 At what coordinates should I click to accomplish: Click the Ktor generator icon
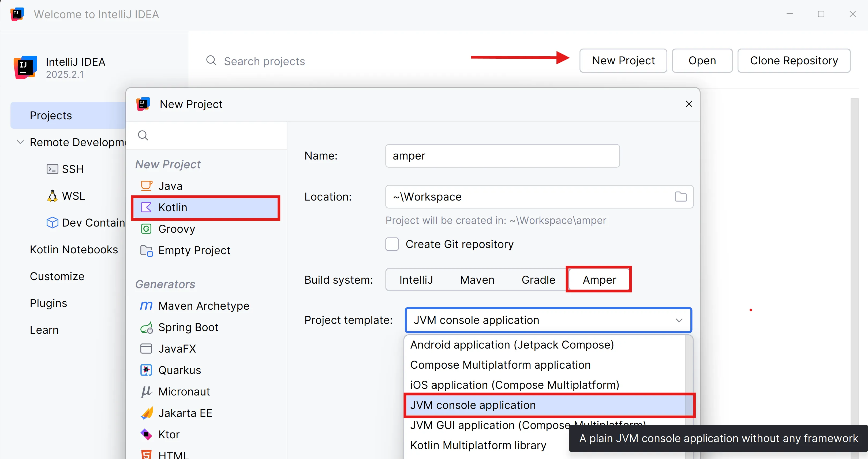[146, 434]
